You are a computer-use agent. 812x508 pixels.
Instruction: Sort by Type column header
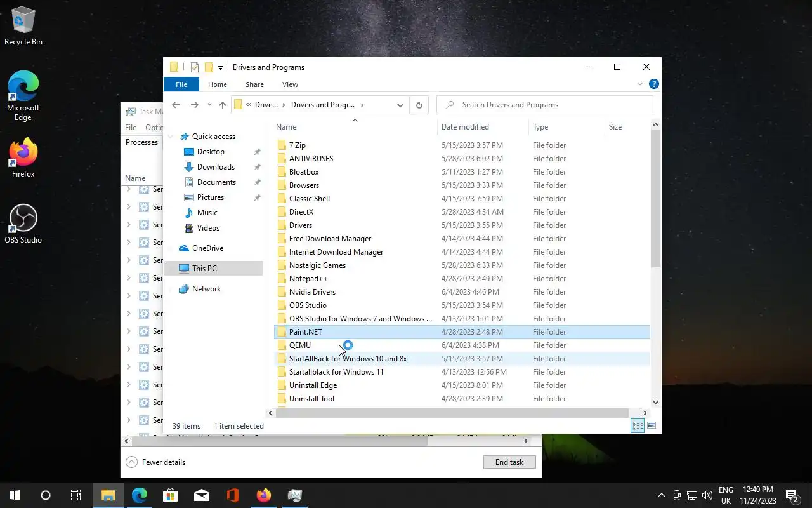point(566,127)
